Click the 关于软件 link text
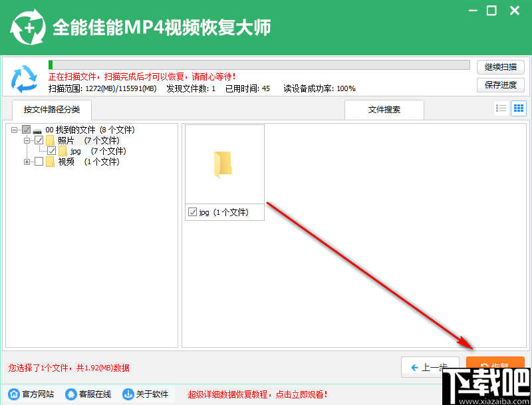Viewport: 532px width, 405px height. coord(152,394)
